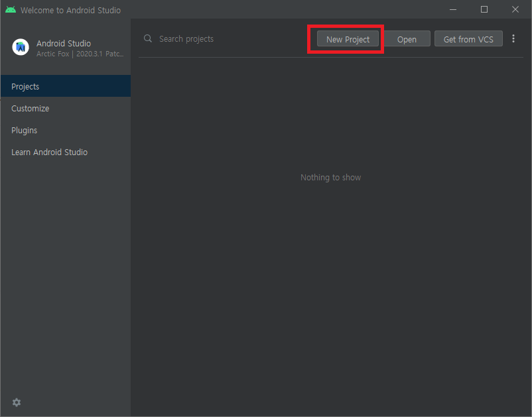Click the Android Studio logo icon
This screenshot has width=532, height=417.
pos(21,47)
